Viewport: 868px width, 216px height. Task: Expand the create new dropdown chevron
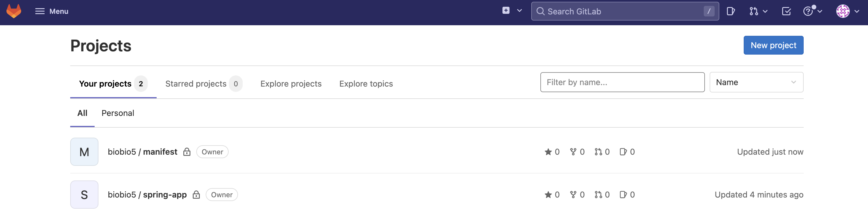[x=519, y=11]
